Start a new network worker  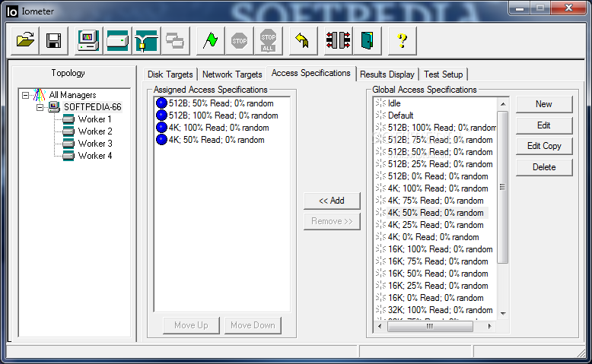146,41
